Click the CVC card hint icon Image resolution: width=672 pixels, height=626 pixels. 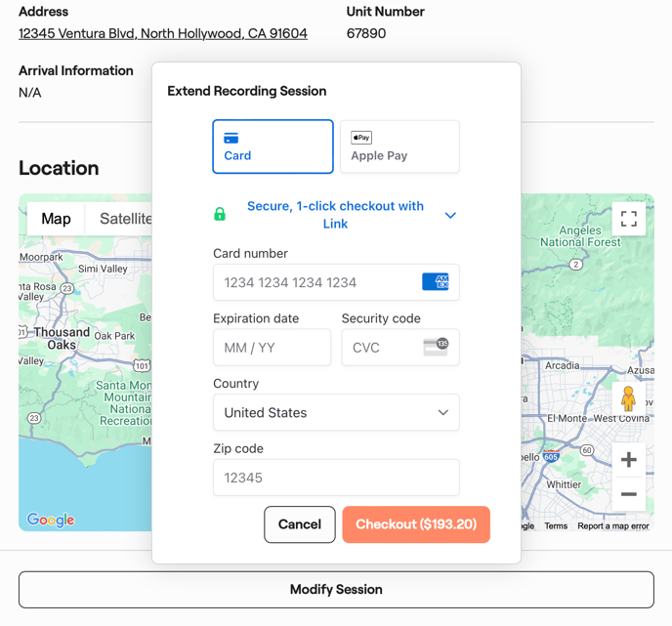pyautogui.click(x=436, y=347)
